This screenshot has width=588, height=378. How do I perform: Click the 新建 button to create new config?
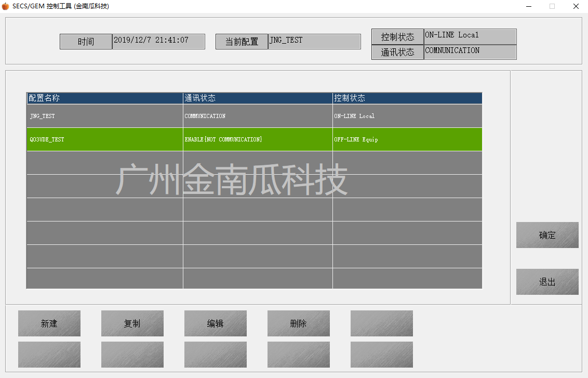pyautogui.click(x=49, y=323)
